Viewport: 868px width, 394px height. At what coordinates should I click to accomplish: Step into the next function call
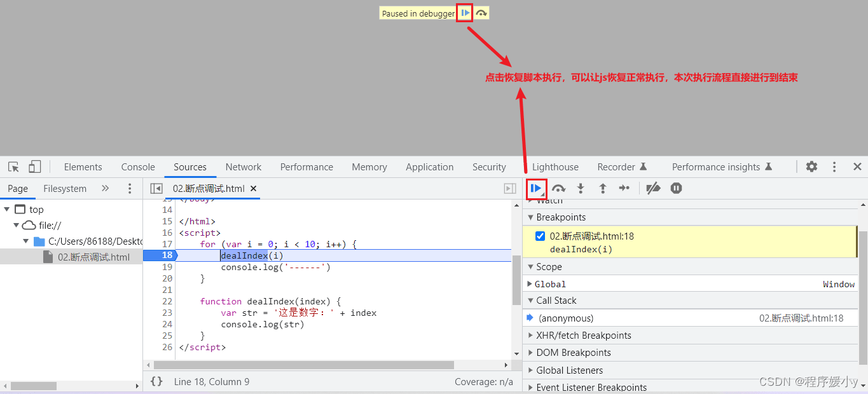coord(581,189)
